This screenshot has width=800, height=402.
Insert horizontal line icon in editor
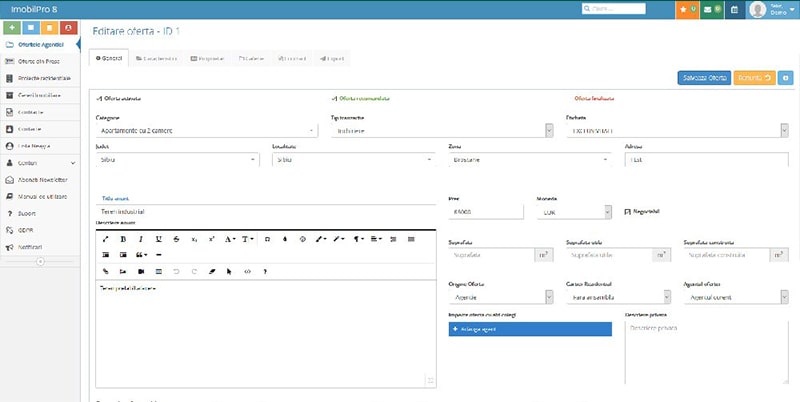(x=159, y=255)
